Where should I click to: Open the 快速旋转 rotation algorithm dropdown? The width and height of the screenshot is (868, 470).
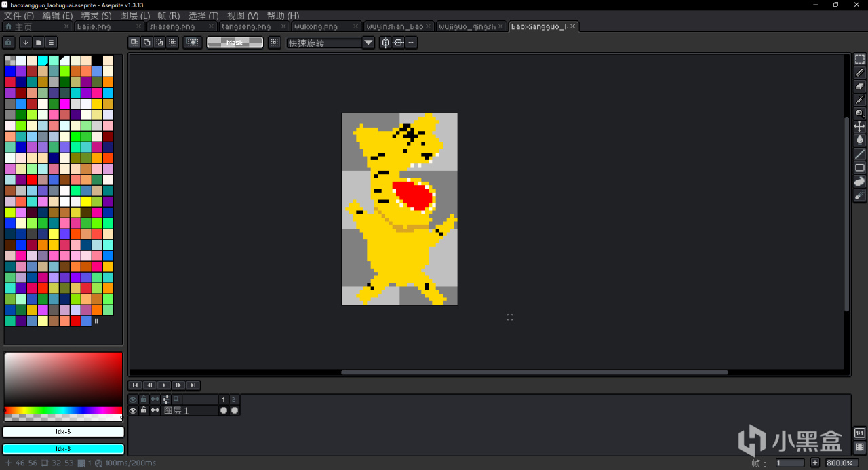(x=368, y=43)
